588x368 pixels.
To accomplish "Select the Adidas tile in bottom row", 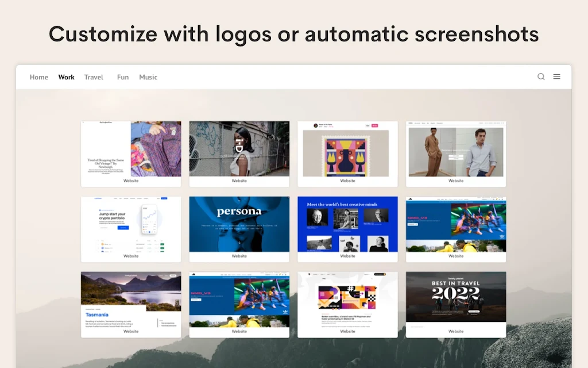I will pos(239,305).
